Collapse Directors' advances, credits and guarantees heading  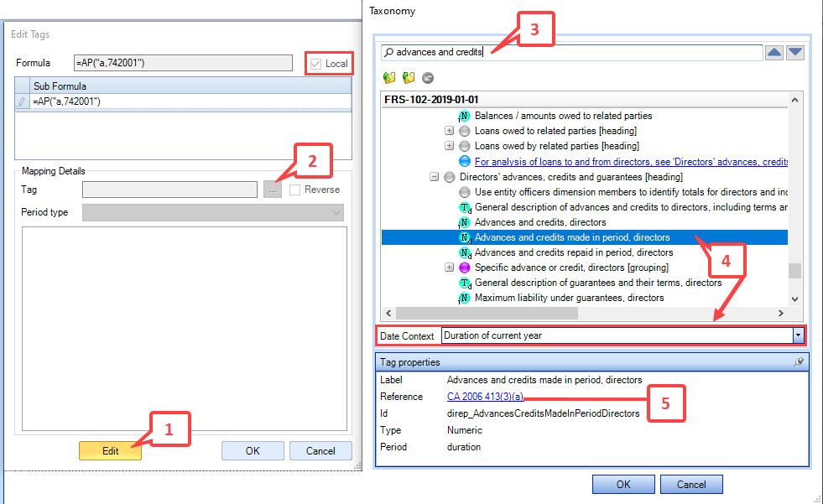point(434,177)
